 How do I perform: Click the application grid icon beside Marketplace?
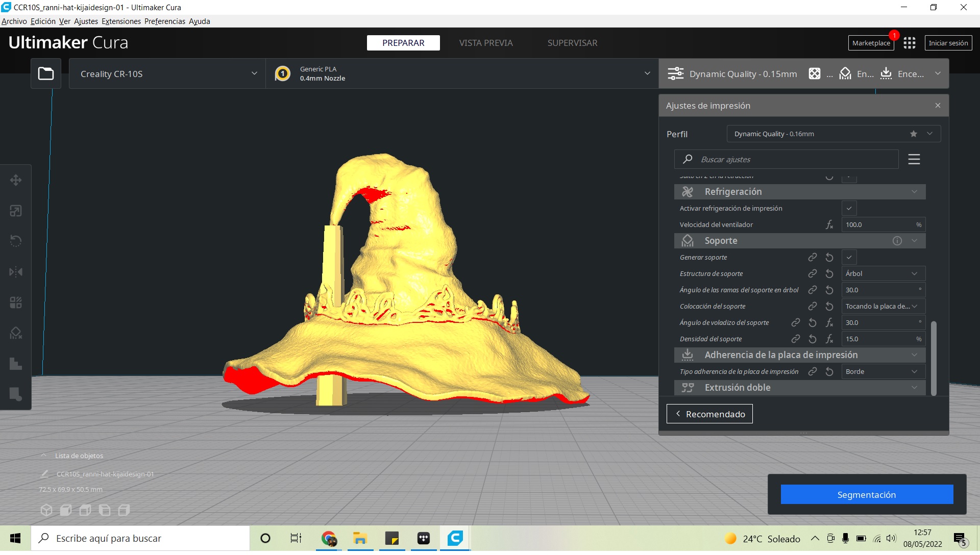tap(909, 43)
